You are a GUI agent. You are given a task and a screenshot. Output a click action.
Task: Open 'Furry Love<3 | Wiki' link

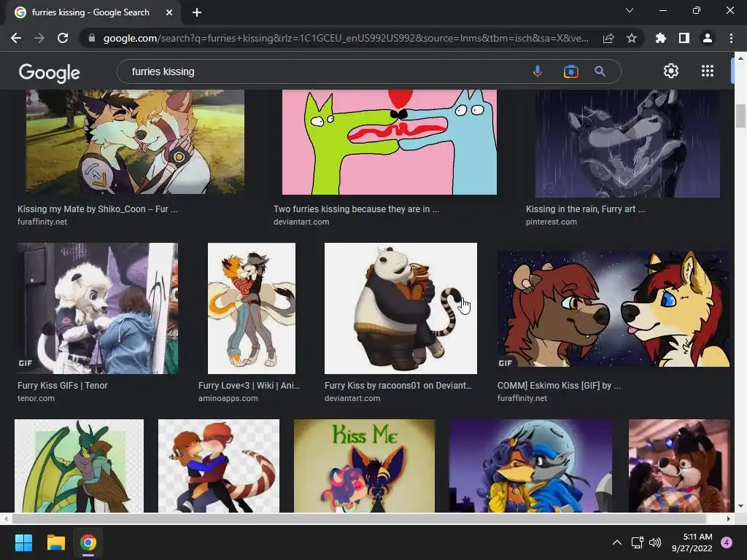[249, 386]
